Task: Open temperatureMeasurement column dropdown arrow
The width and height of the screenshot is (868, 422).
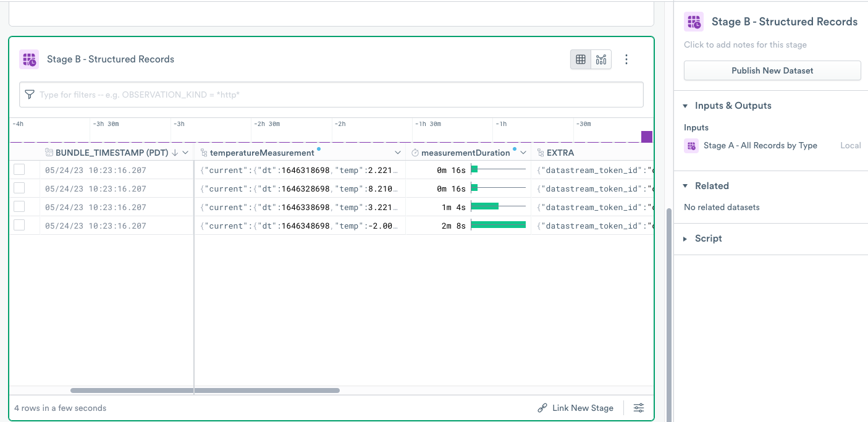Action: [398, 153]
